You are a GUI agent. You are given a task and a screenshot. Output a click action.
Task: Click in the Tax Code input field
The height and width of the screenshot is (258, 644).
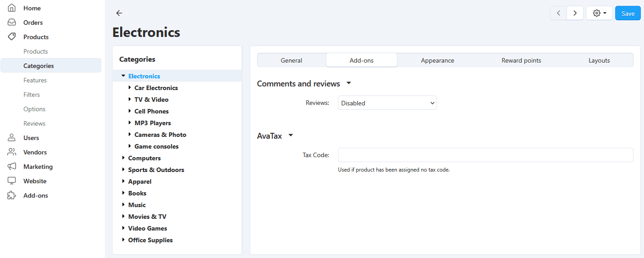pos(486,155)
